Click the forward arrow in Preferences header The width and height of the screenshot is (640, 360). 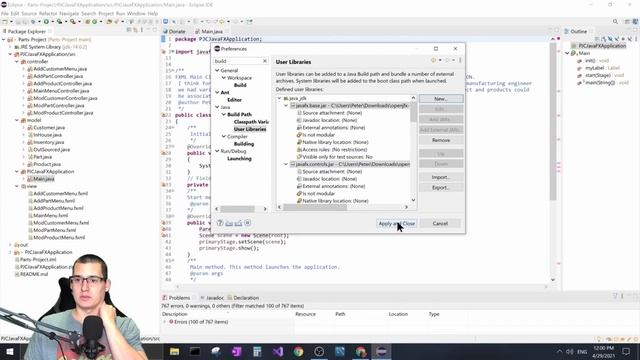pyautogui.click(x=447, y=60)
